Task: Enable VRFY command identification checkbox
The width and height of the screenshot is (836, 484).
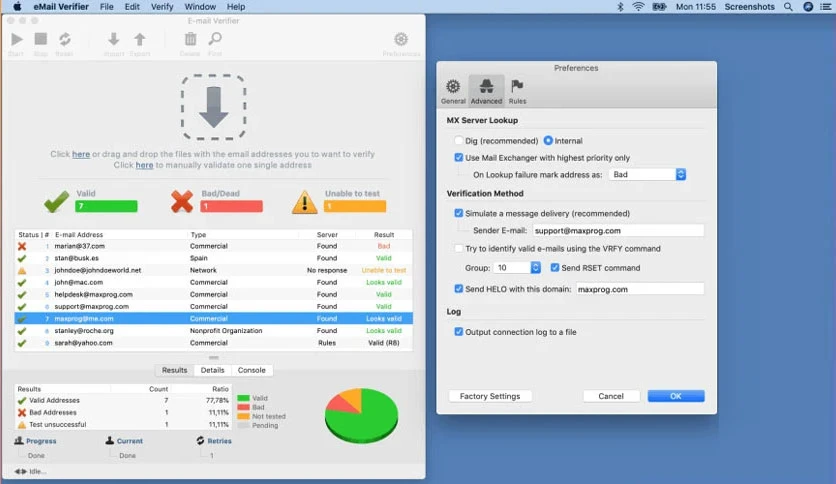Action: [459, 248]
